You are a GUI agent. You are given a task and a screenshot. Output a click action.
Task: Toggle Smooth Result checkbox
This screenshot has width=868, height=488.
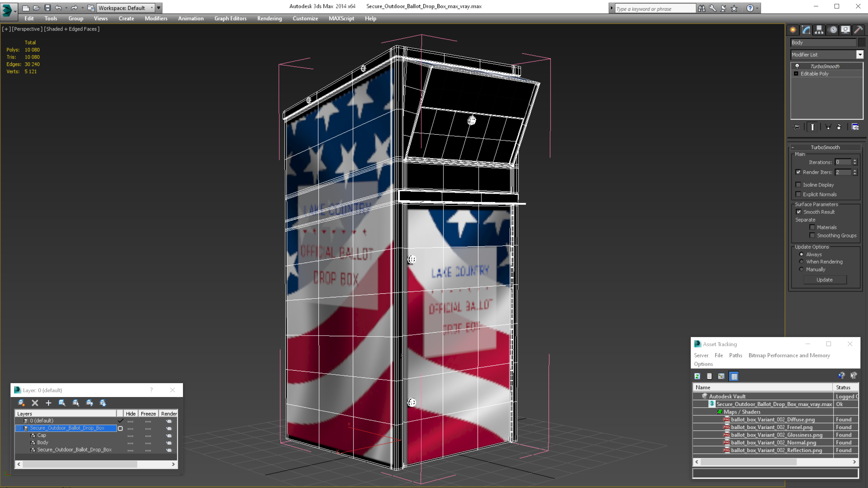pos(799,212)
